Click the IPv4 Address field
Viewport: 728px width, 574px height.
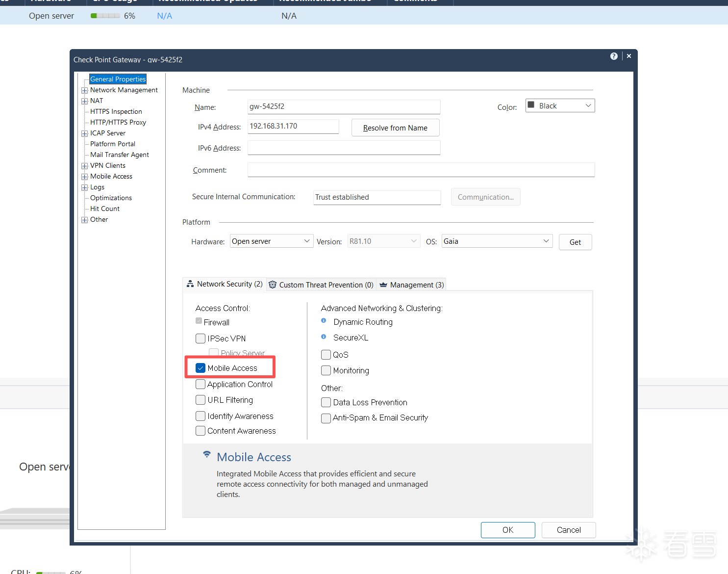293,126
